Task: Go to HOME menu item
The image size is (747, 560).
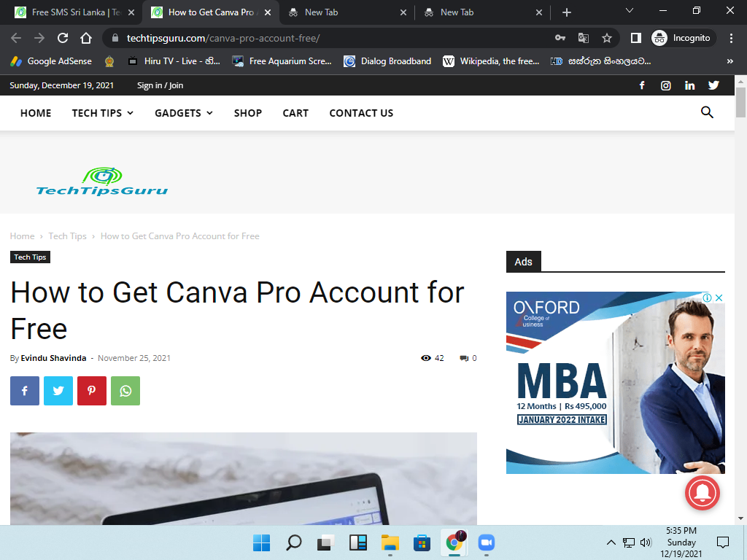Action: pyautogui.click(x=36, y=113)
